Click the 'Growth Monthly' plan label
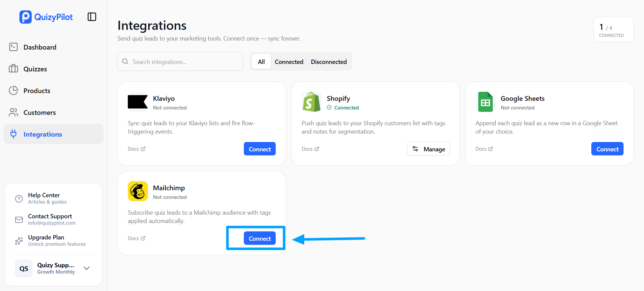Screen dimensions: 644x291 (56, 272)
